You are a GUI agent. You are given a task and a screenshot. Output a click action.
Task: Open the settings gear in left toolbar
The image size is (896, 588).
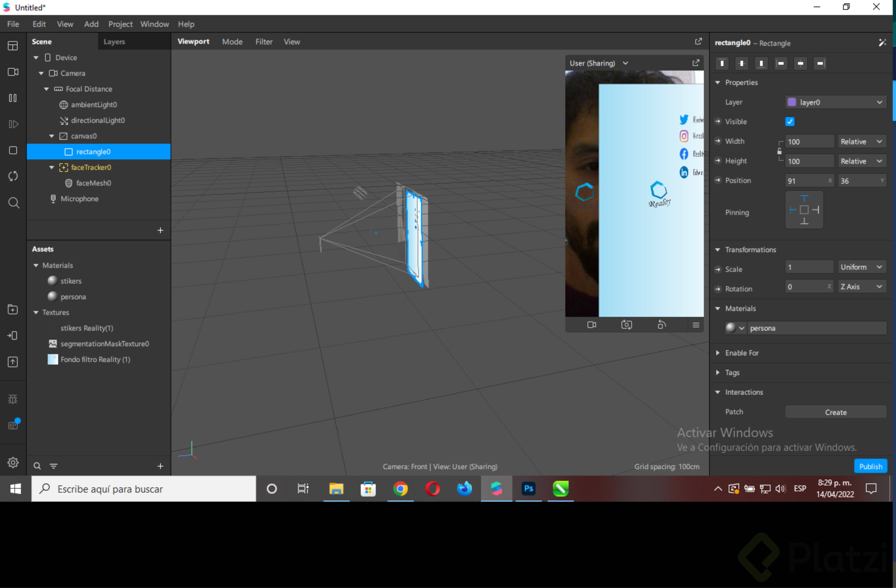tap(13, 462)
